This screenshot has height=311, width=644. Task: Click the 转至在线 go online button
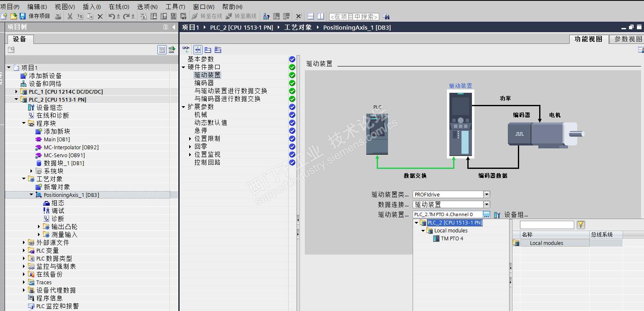[207, 16]
